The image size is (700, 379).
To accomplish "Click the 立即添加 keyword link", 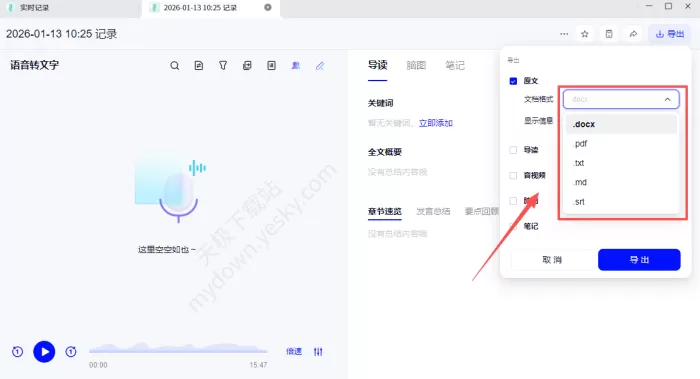I will click(x=436, y=123).
